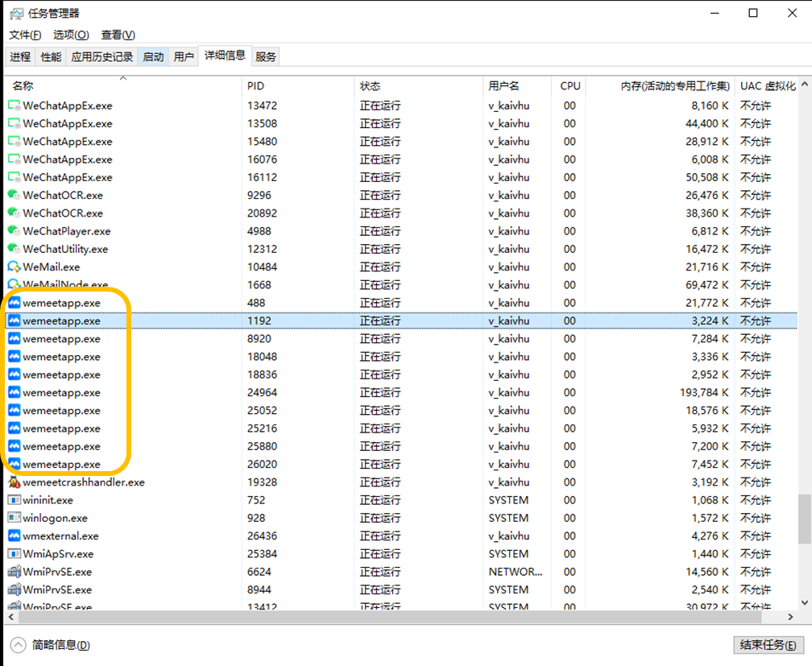
Task: Click WmiPrvSE.exe icon for PID 6624
Action: (x=14, y=572)
